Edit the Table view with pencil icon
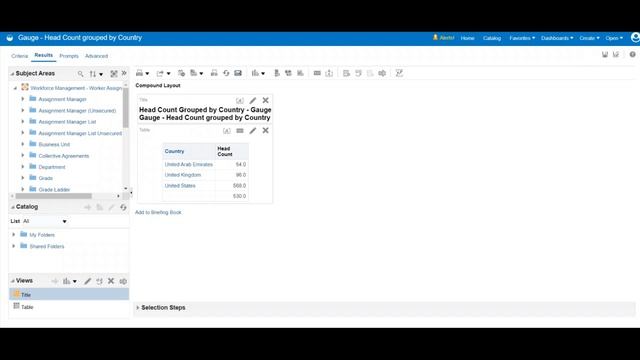 pos(253,131)
